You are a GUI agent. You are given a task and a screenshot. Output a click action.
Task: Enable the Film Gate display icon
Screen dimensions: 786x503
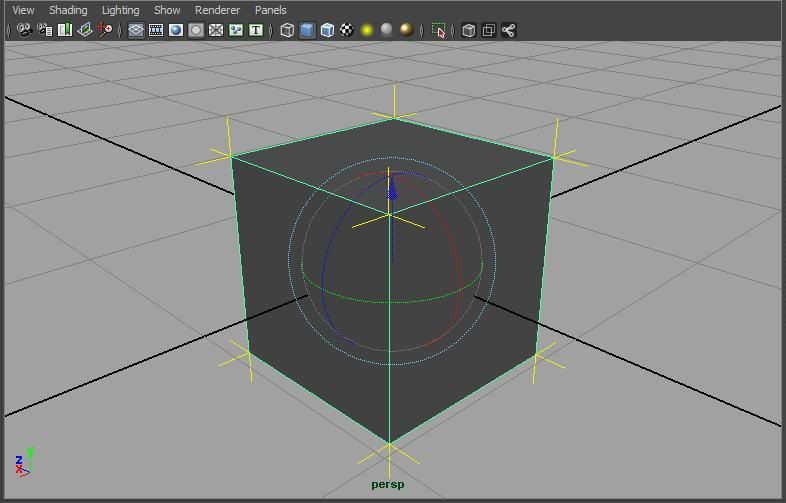[x=156, y=30]
